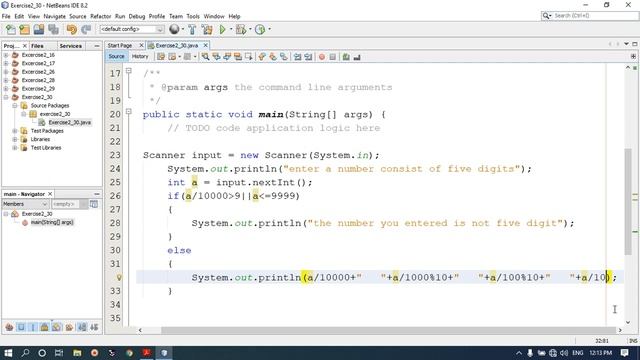Click the New Project toolbar icon
This screenshot has height=360, width=640.
24,29
